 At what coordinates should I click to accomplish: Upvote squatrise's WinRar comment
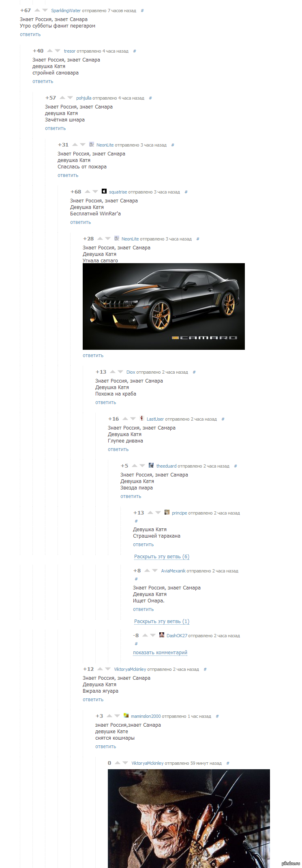88,191
